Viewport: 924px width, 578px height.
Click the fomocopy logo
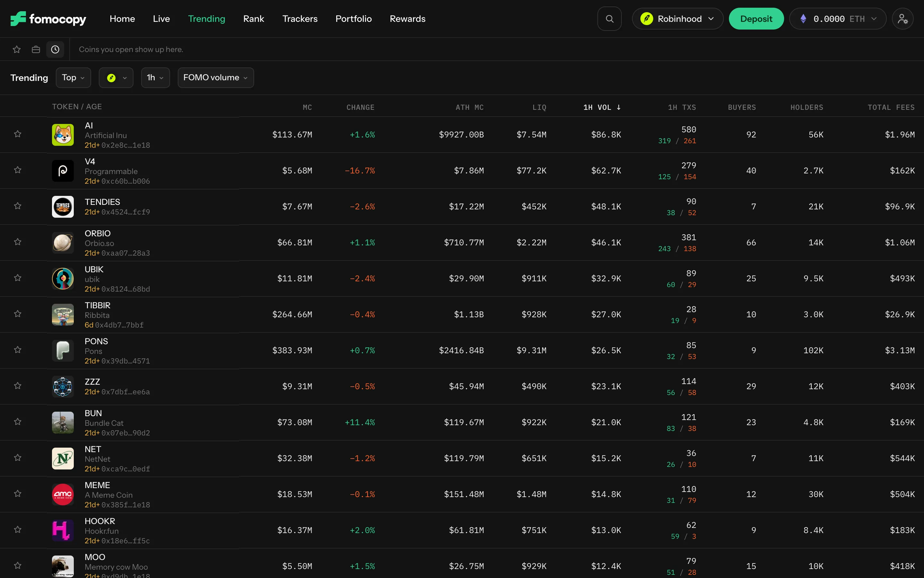pos(48,19)
